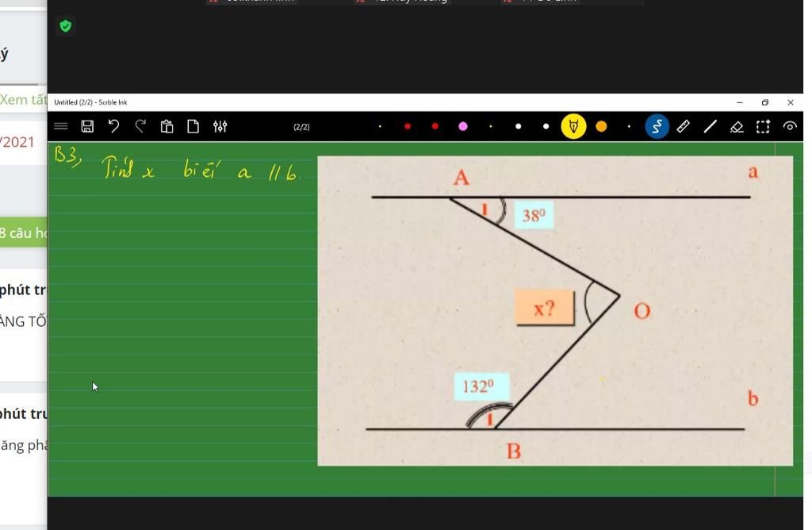The image size is (812, 530).
Task: Select the second red pen
Action: [x=435, y=126]
